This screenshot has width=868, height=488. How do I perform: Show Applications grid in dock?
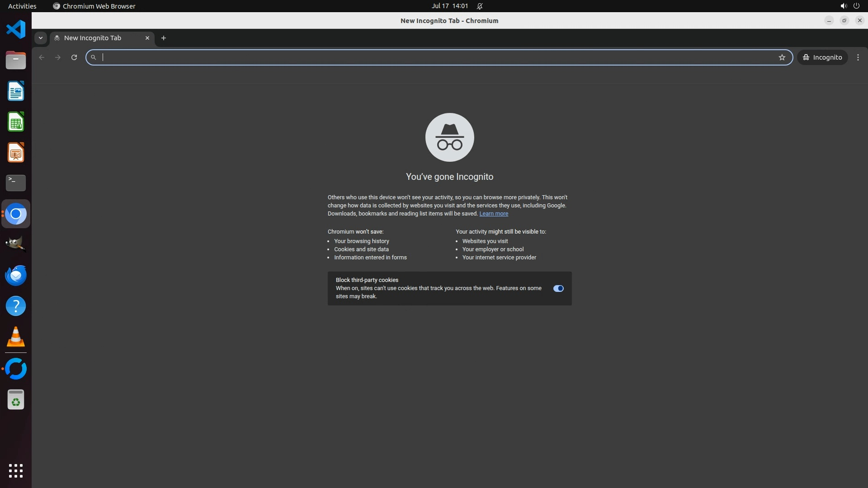click(16, 471)
